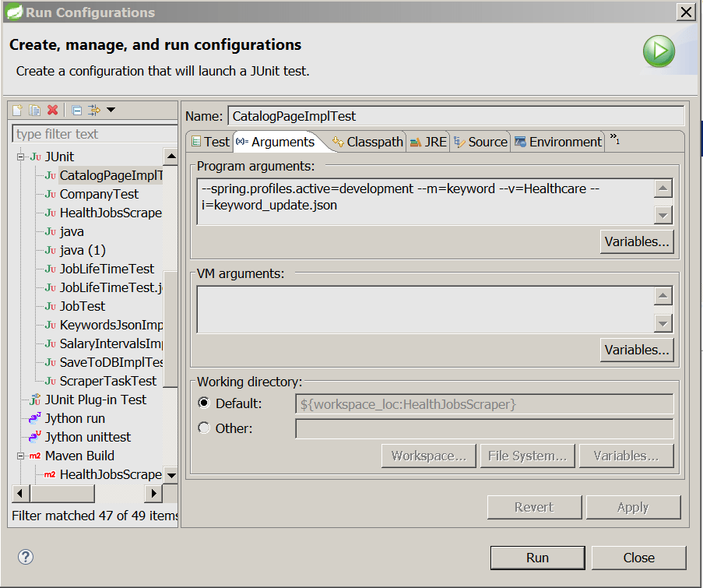703x588 pixels.
Task: Click down arrow of Program arguments scrollbar
Action: pos(663,215)
